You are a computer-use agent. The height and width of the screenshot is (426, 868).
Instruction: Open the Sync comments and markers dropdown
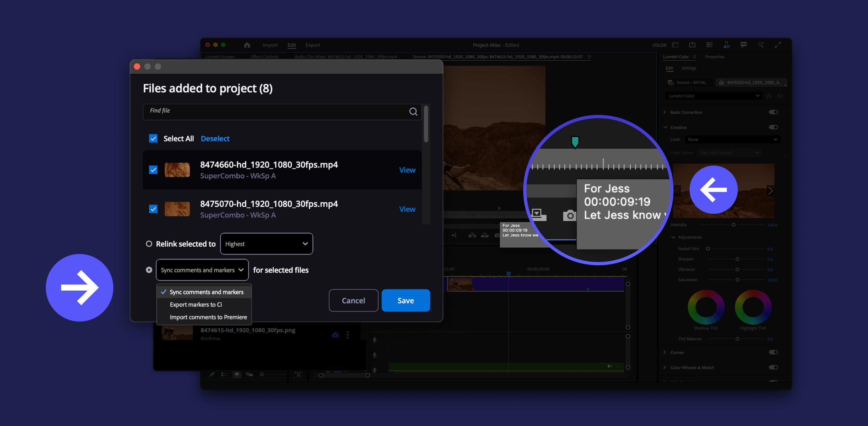202,270
